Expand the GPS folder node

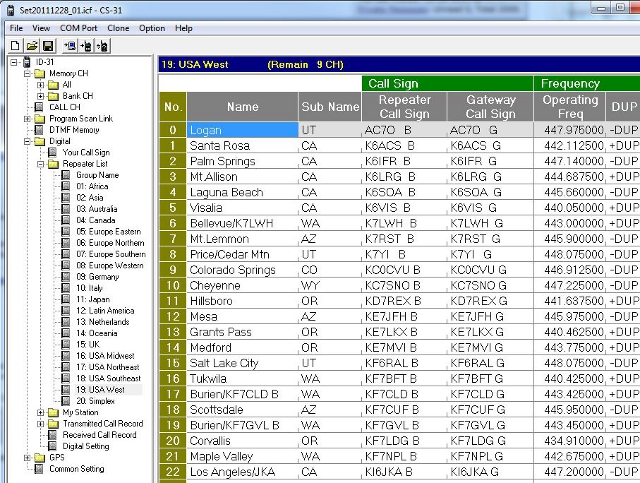tap(27, 457)
